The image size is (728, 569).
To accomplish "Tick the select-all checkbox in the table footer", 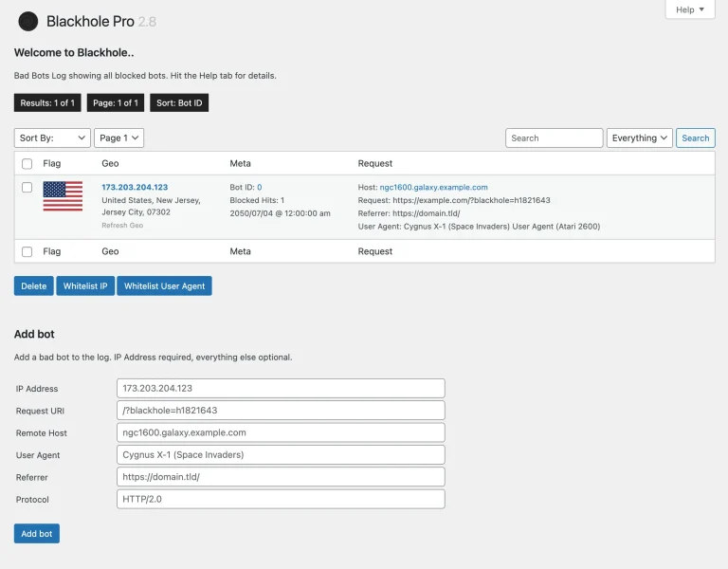I will click(x=27, y=251).
